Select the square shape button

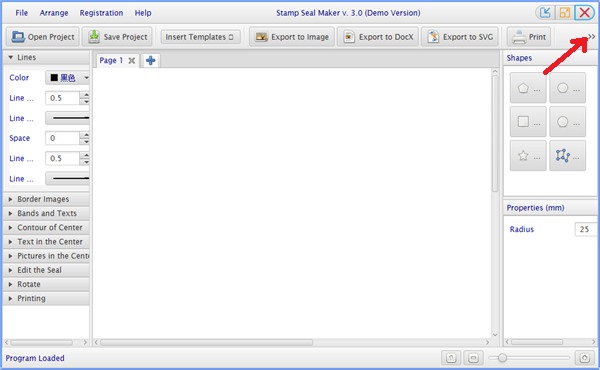pos(528,122)
